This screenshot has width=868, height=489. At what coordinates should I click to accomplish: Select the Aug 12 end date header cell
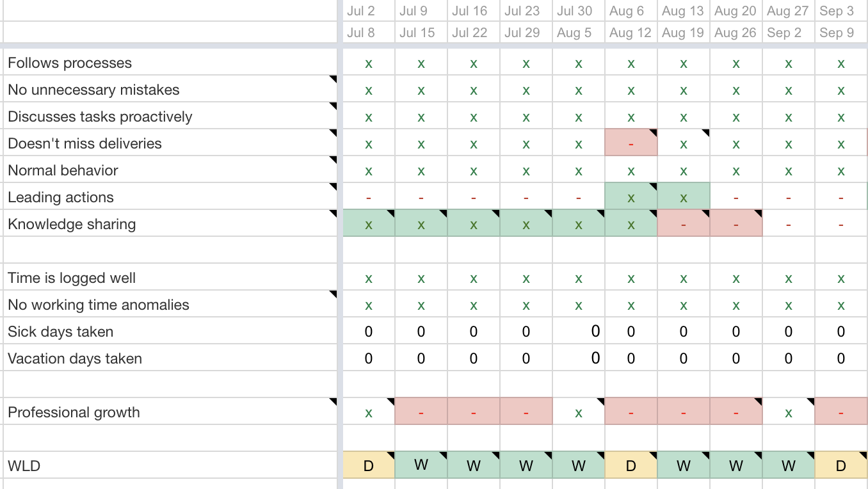631,33
